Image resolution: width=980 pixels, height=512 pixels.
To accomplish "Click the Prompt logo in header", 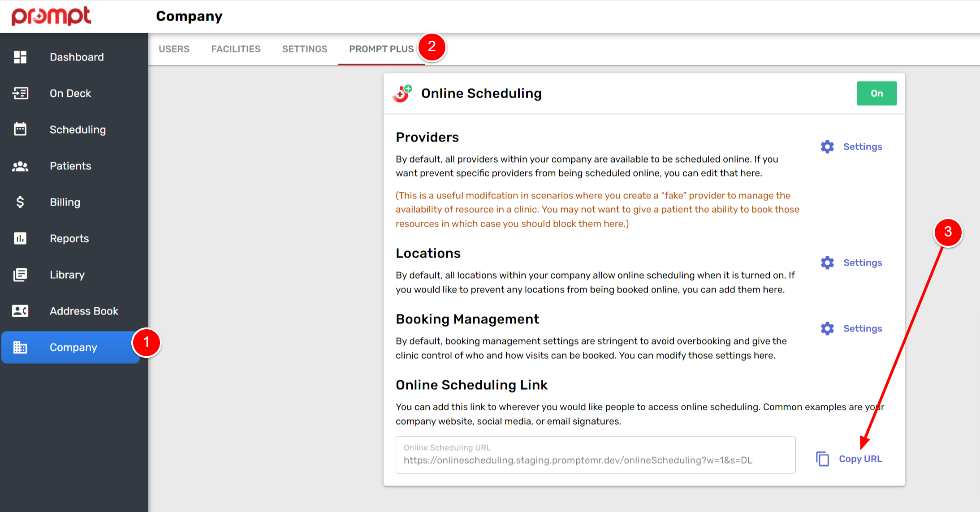I will [x=51, y=16].
